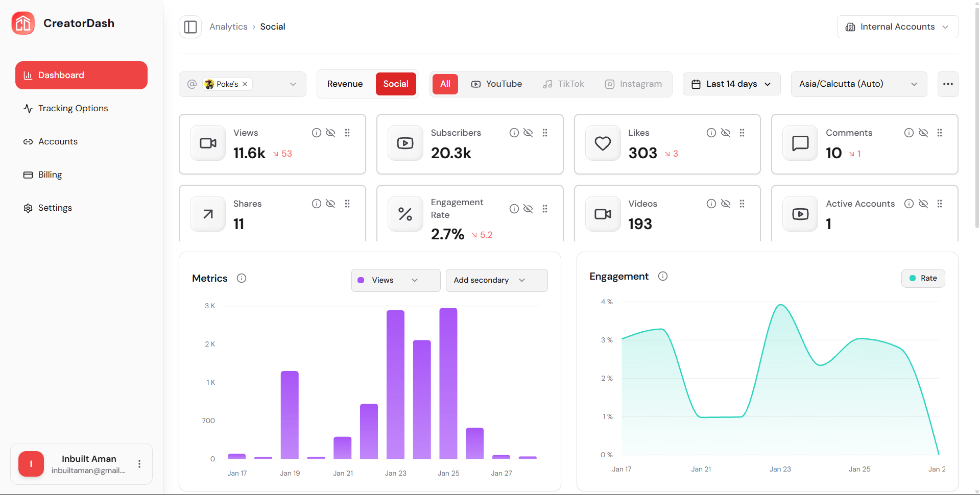Image resolution: width=980 pixels, height=495 pixels.
Task: Click the Views card info icon
Action: pyautogui.click(x=317, y=133)
